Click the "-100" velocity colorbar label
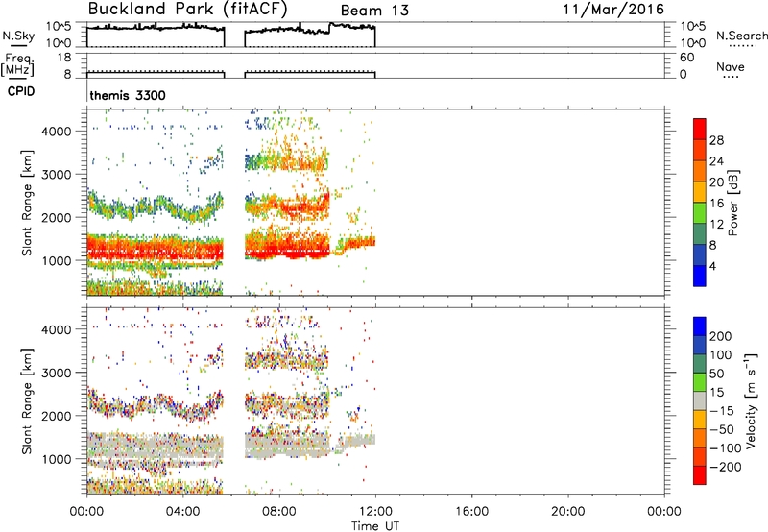 coord(726,448)
